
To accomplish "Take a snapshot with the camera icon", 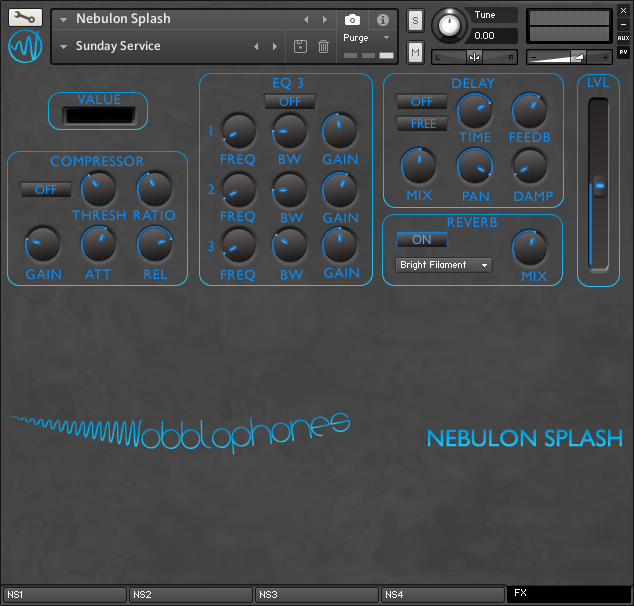I will 352,19.
